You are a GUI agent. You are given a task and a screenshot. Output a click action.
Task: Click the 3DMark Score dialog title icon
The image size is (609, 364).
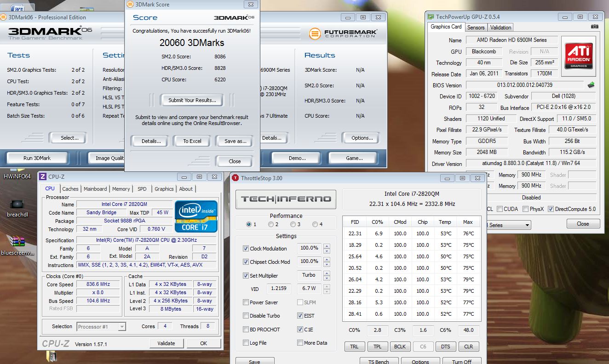pyautogui.click(x=131, y=4)
